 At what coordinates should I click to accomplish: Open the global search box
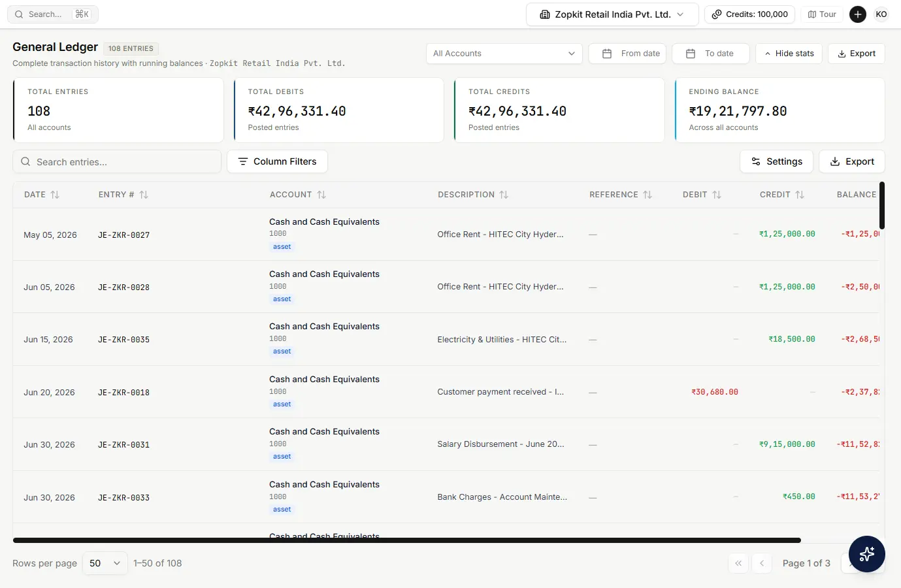click(x=53, y=14)
